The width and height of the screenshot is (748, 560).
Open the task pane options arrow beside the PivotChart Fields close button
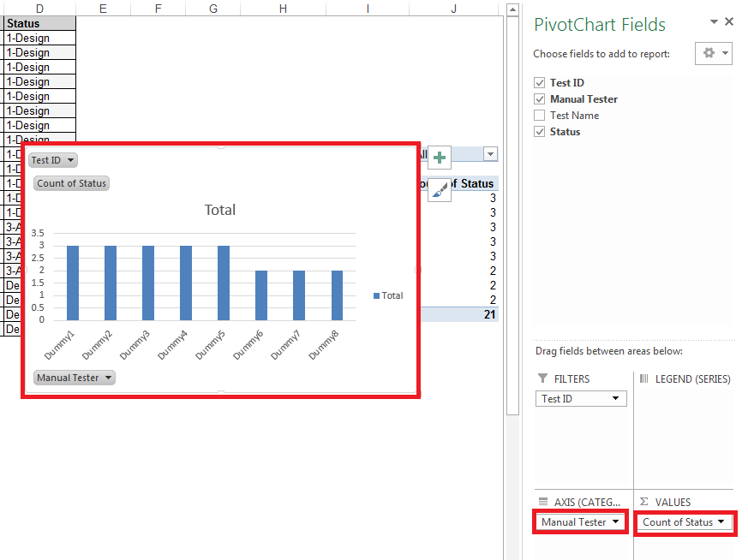[x=714, y=21]
